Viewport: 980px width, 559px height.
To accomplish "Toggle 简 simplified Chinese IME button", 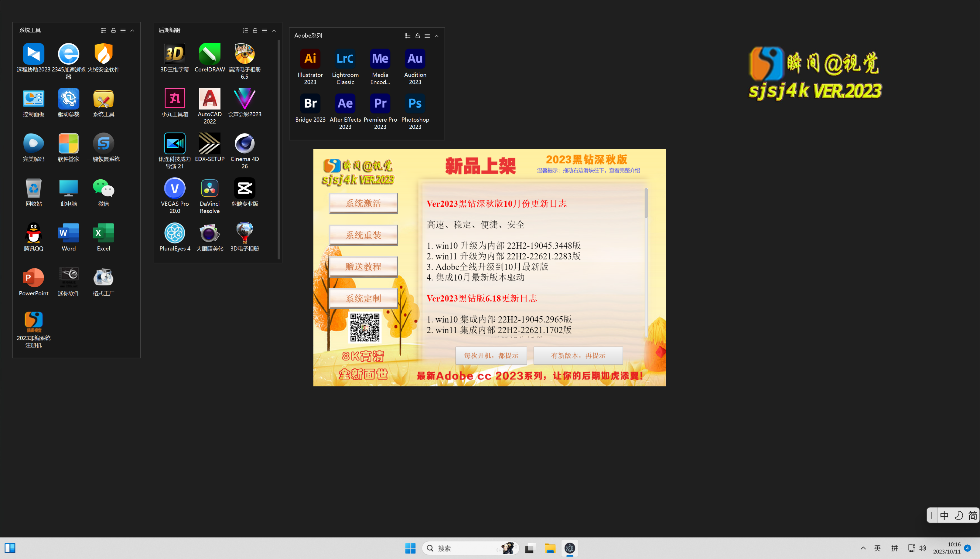I will tap(972, 515).
